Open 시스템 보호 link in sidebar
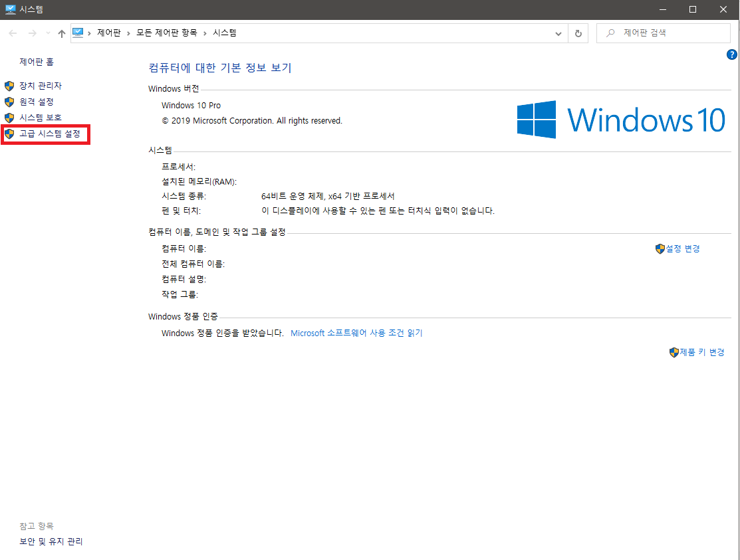 click(40, 118)
